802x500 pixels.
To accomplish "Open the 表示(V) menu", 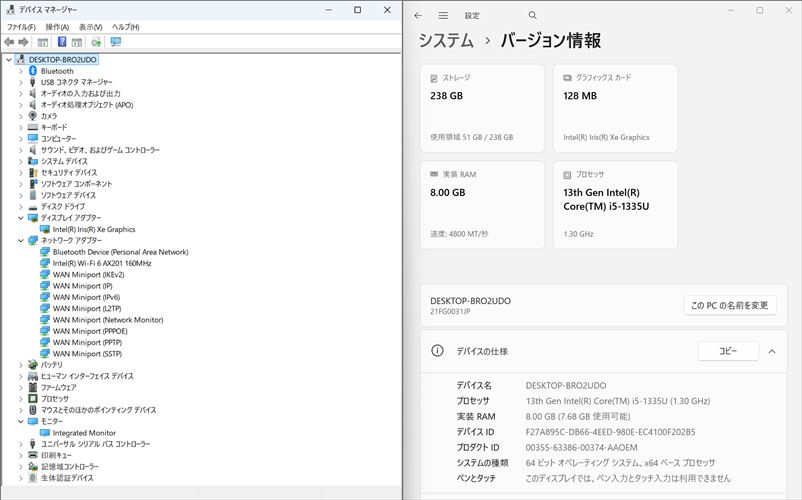I will (91, 27).
